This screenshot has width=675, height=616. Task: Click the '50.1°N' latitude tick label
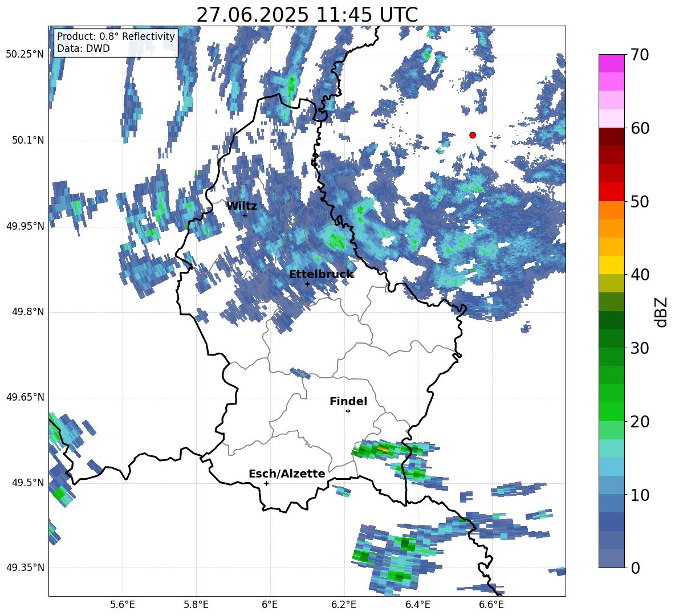tap(27, 141)
